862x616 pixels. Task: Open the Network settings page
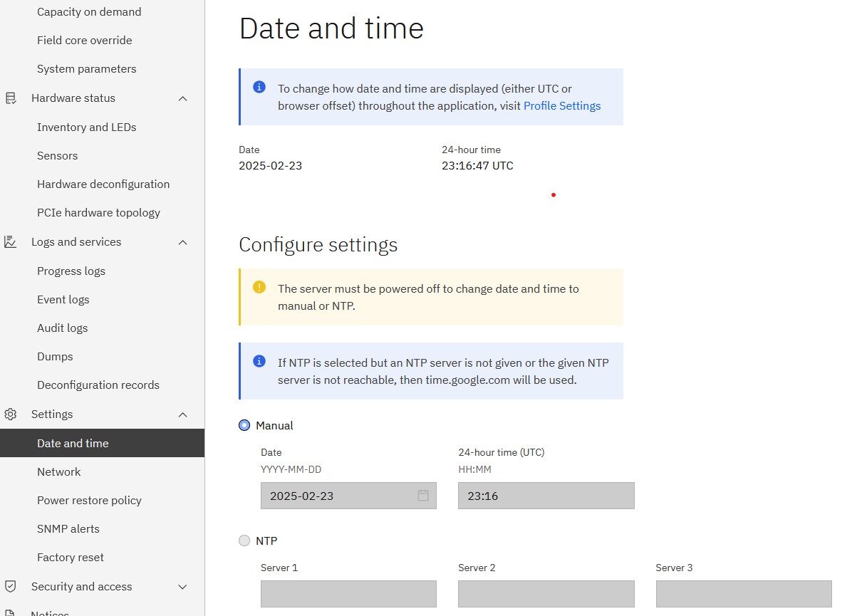point(59,471)
